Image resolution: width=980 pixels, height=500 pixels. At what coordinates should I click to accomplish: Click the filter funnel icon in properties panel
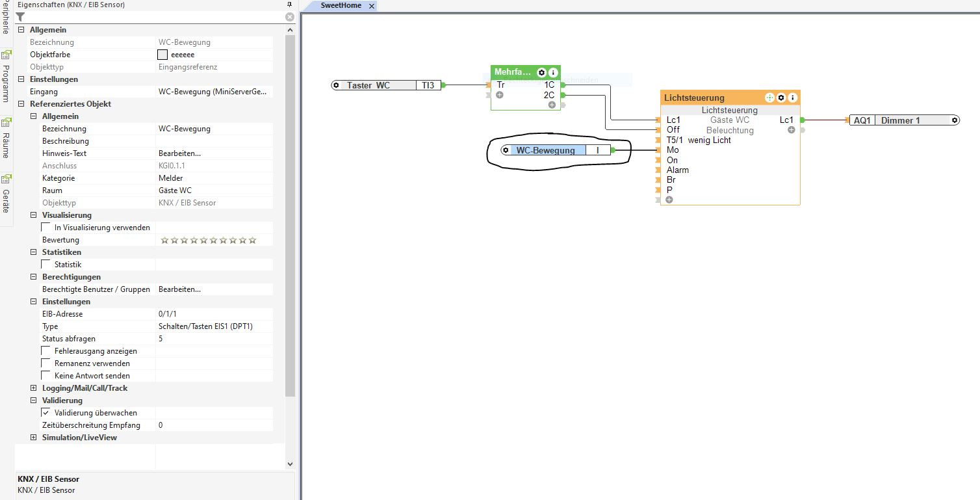tap(20, 17)
